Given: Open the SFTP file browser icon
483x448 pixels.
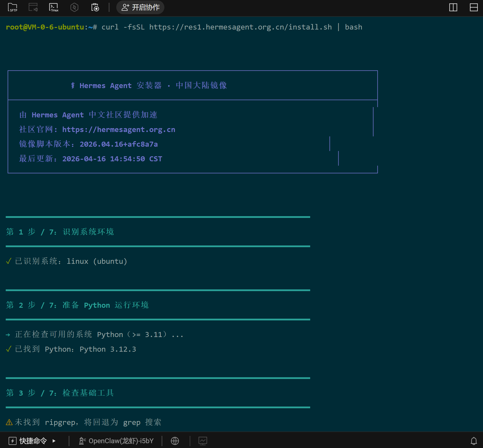Looking at the screenshot, I should 13,7.
